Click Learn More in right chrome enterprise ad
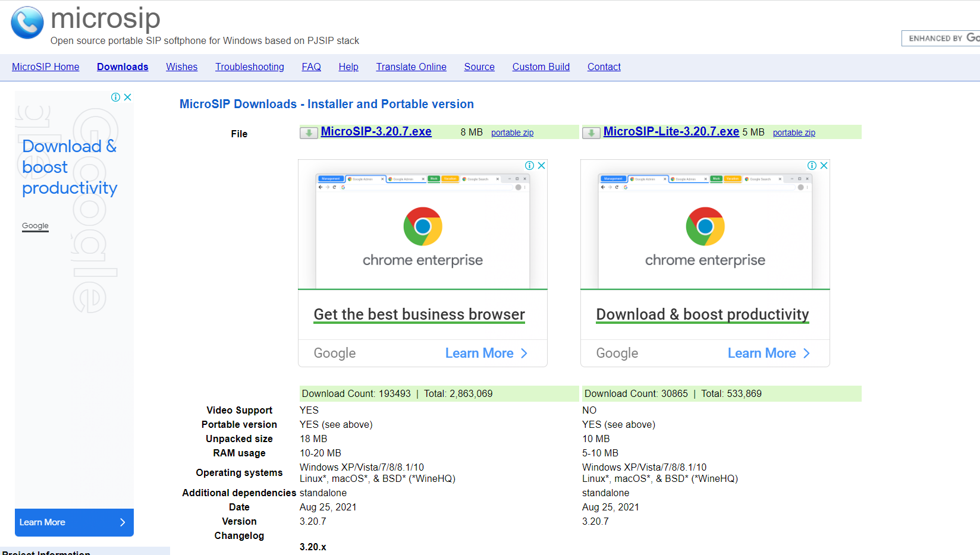Image resolution: width=980 pixels, height=555 pixels. pyautogui.click(x=762, y=354)
